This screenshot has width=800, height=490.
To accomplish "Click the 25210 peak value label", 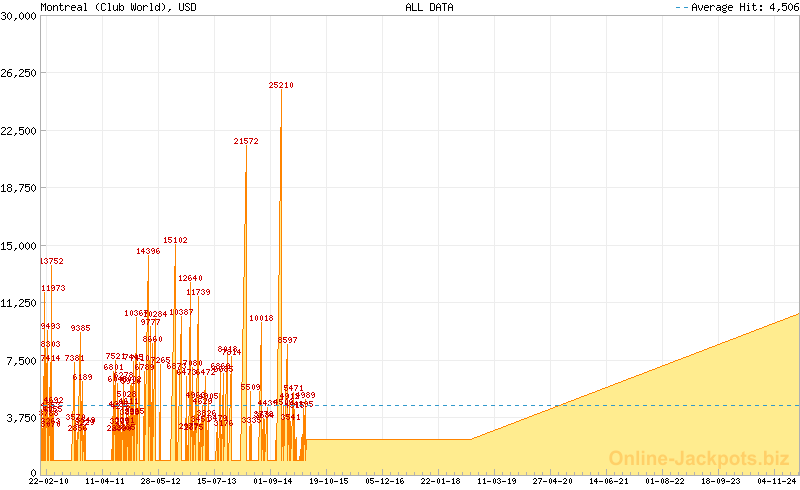I will point(281,86).
